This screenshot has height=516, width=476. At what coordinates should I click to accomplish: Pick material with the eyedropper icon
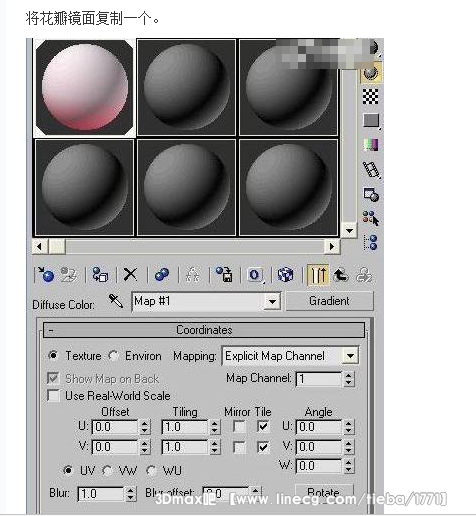click(116, 301)
